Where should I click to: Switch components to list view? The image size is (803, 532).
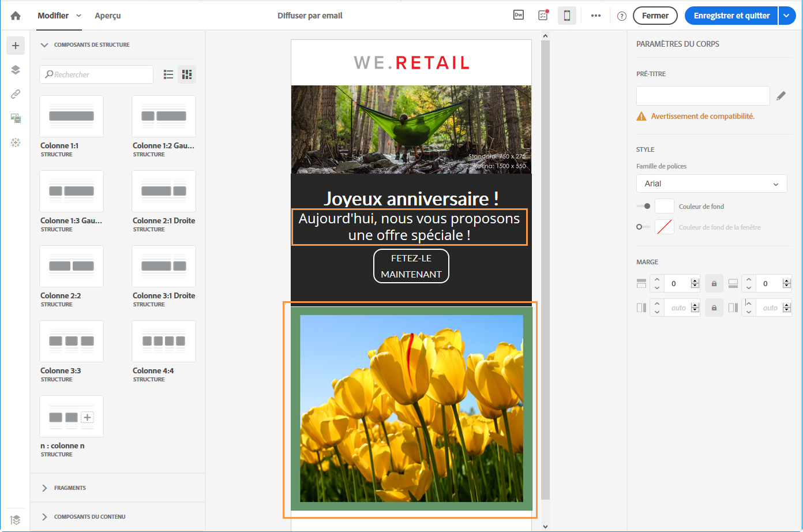(x=168, y=74)
